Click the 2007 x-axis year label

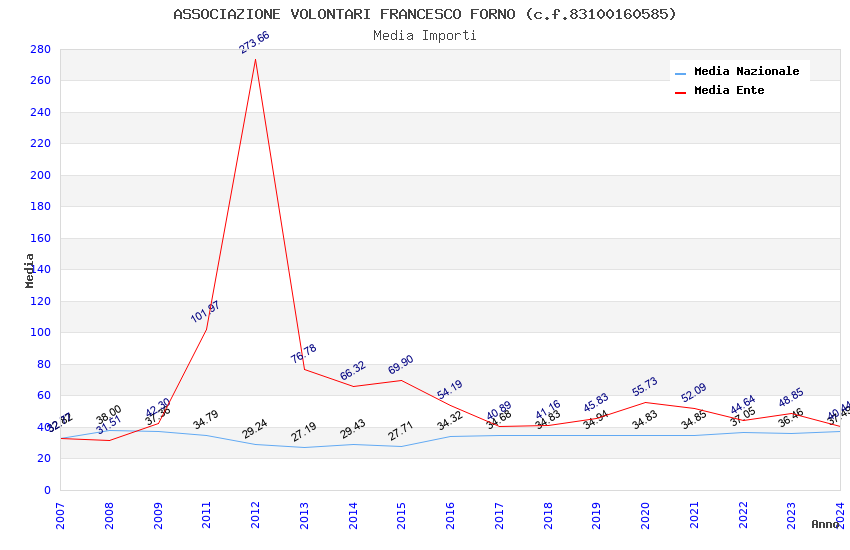(60, 515)
